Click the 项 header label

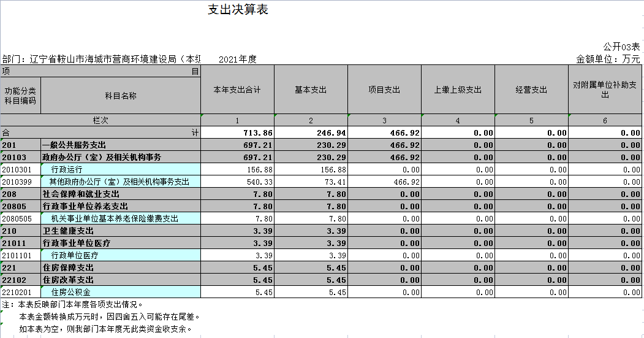tap(6, 71)
